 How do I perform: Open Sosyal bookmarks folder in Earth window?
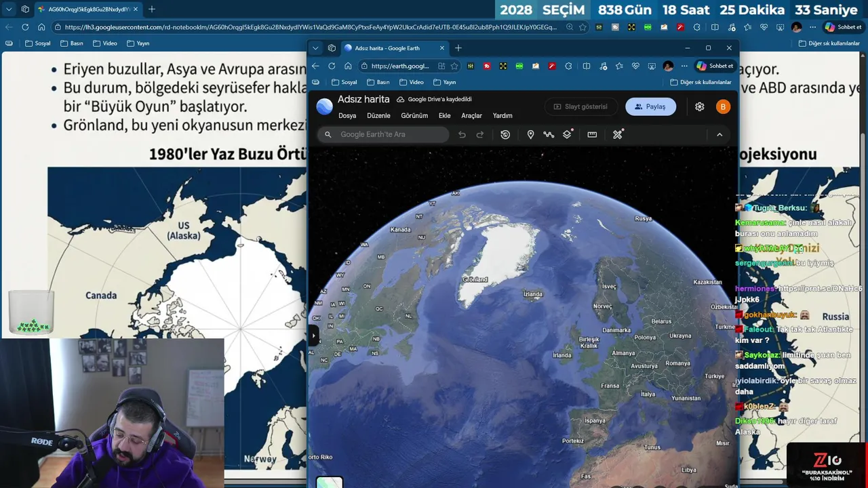tap(344, 82)
